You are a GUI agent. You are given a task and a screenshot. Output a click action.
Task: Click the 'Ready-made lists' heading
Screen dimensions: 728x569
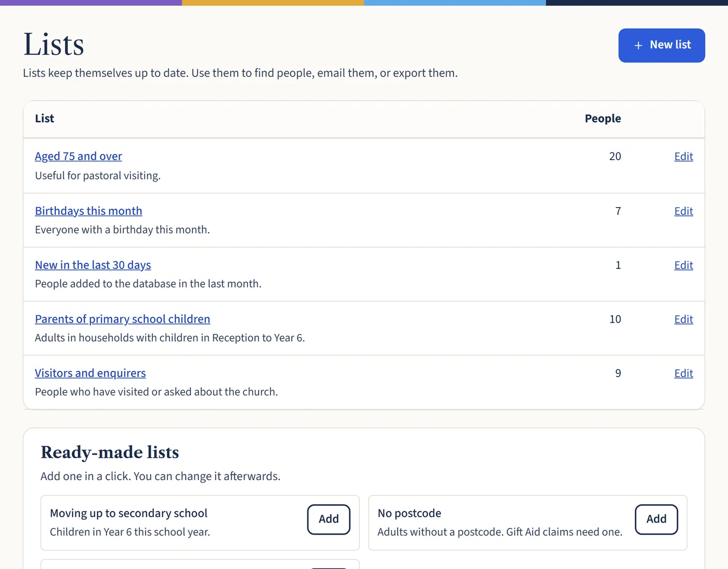pyautogui.click(x=110, y=452)
